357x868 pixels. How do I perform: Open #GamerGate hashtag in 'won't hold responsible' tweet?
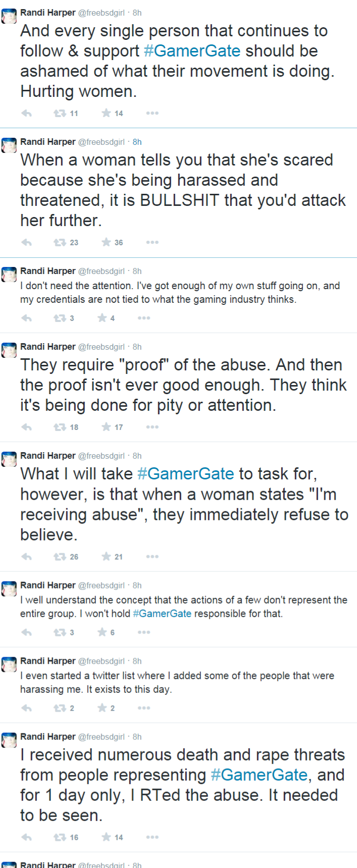point(162,614)
